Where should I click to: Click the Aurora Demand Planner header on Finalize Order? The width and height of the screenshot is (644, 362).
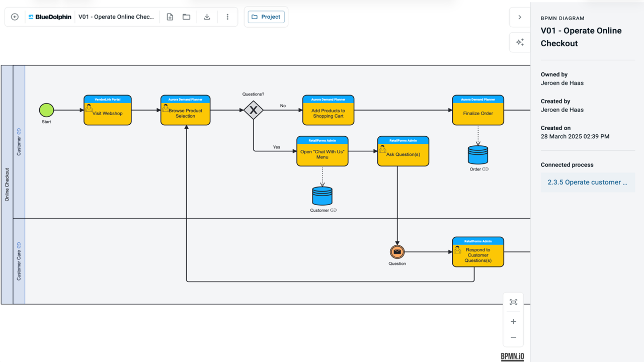point(478,100)
